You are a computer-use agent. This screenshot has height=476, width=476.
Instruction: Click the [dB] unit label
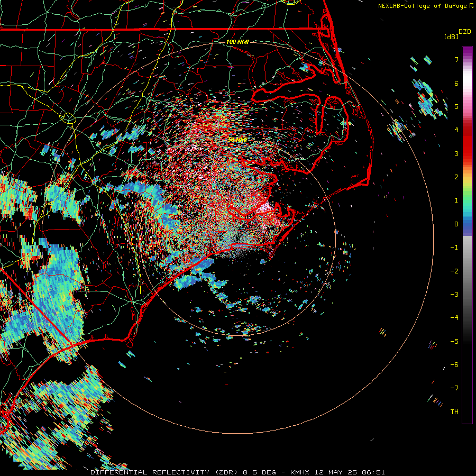451,36
